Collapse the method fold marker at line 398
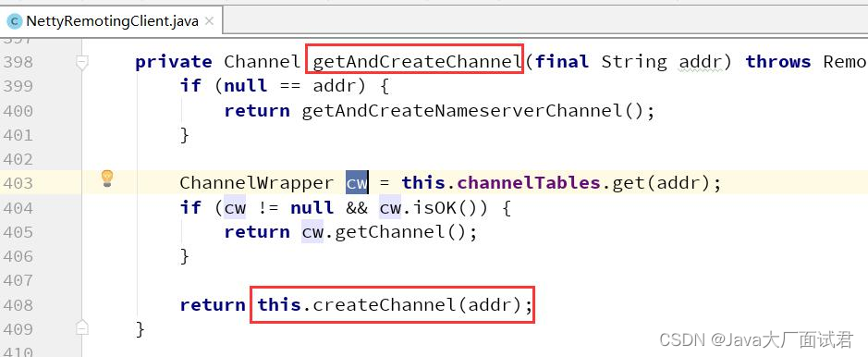Viewport: 868px width, 357px height. 82,63
